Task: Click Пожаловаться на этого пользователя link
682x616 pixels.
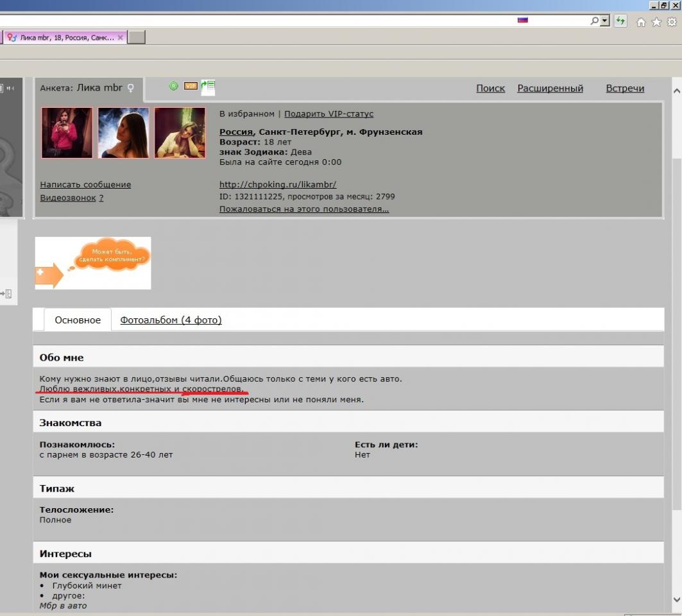Action: (x=304, y=209)
